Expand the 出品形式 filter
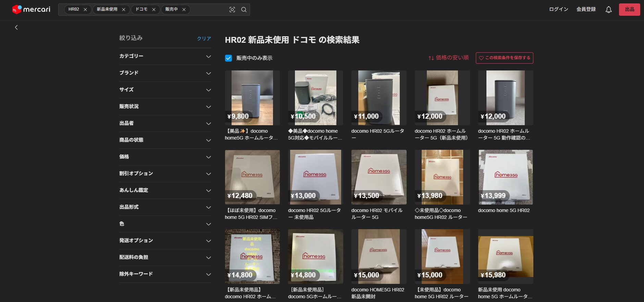The height and width of the screenshot is (302, 644). pyautogui.click(x=165, y=207)
